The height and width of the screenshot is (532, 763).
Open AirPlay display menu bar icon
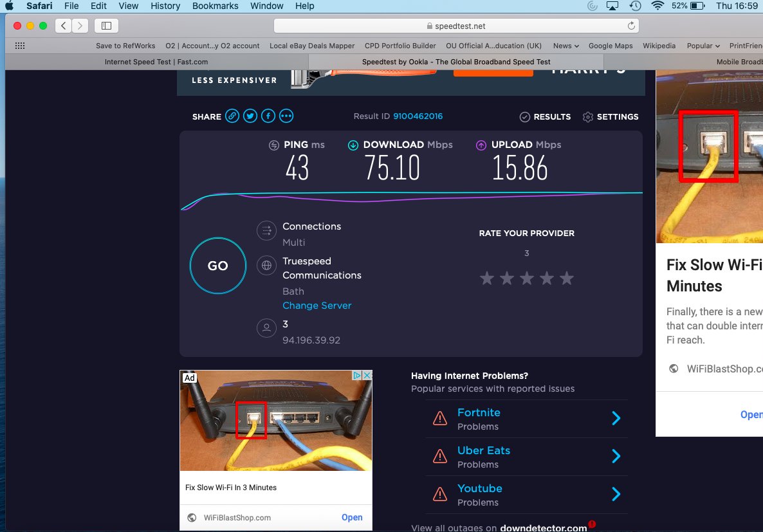tap(612, 6)
